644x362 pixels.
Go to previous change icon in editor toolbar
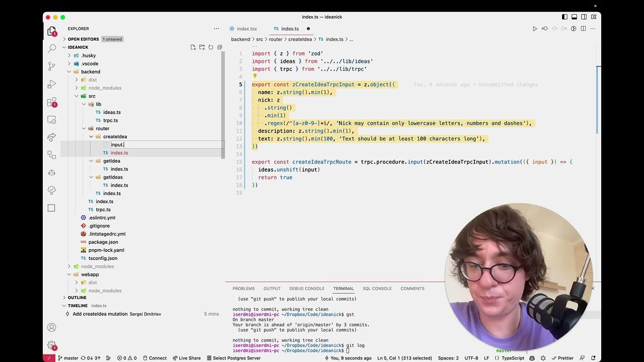pos(544,29)
